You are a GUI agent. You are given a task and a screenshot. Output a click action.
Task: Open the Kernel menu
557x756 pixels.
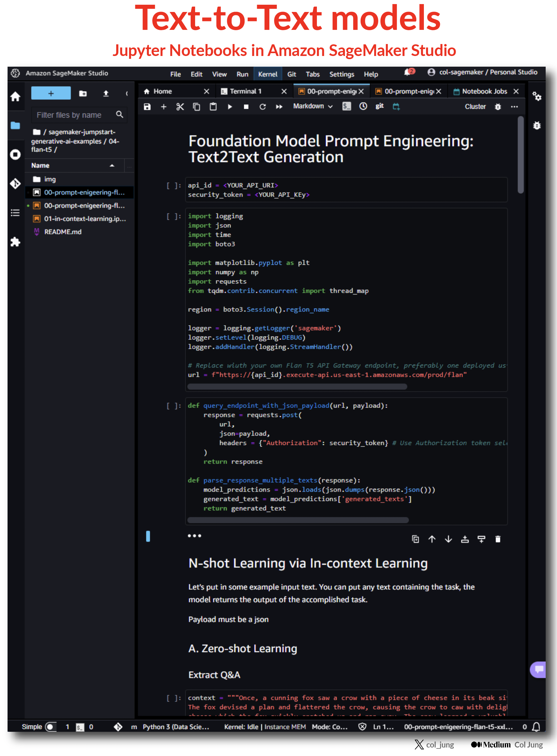[x=267, y=74]
